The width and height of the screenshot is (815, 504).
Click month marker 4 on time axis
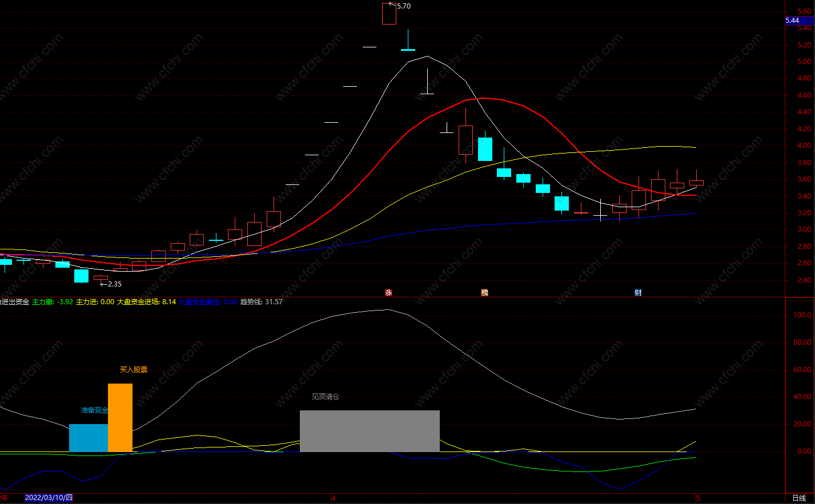pyautogui.click(x=334, y=498)
